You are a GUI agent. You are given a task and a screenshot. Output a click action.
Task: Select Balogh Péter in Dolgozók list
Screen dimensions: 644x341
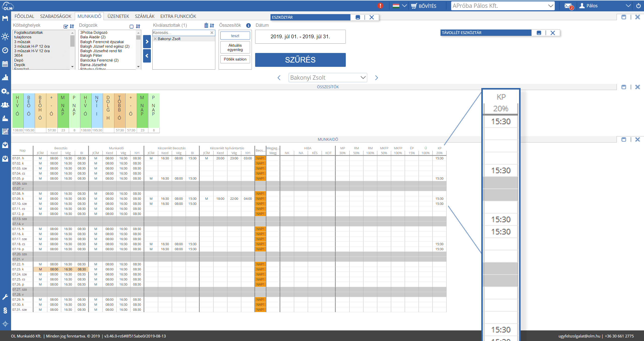pyautogui.click(x=91, y=55)
